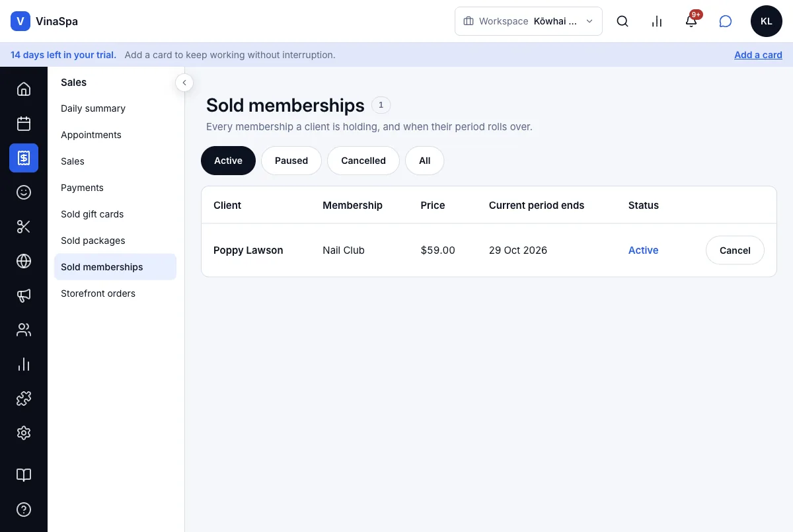Show All memberships filter
The image size is (793, 532).
coord(424,161)
